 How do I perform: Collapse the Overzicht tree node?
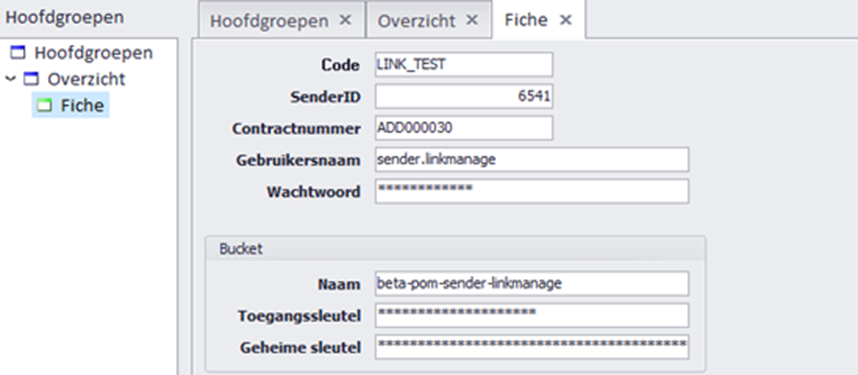(x=10, y=79)
